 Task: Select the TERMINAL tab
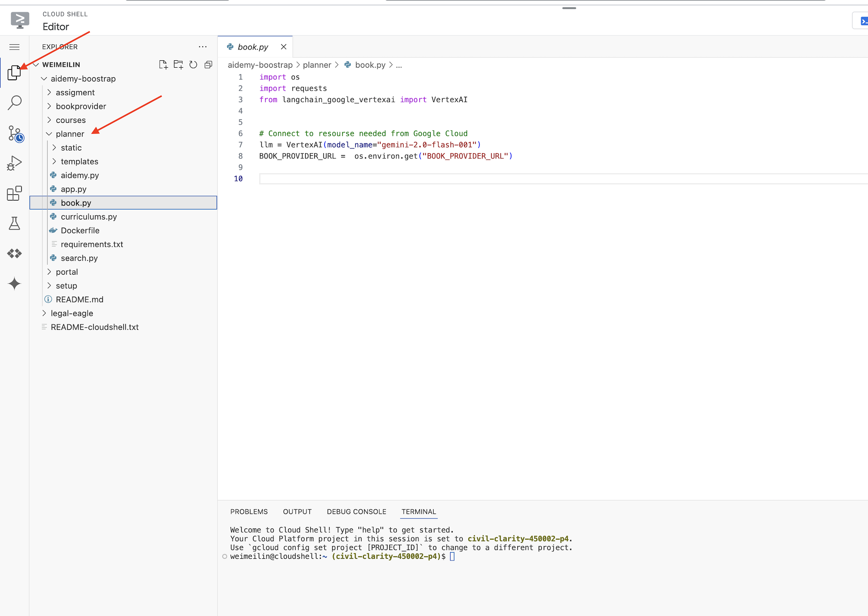point(419,511)
